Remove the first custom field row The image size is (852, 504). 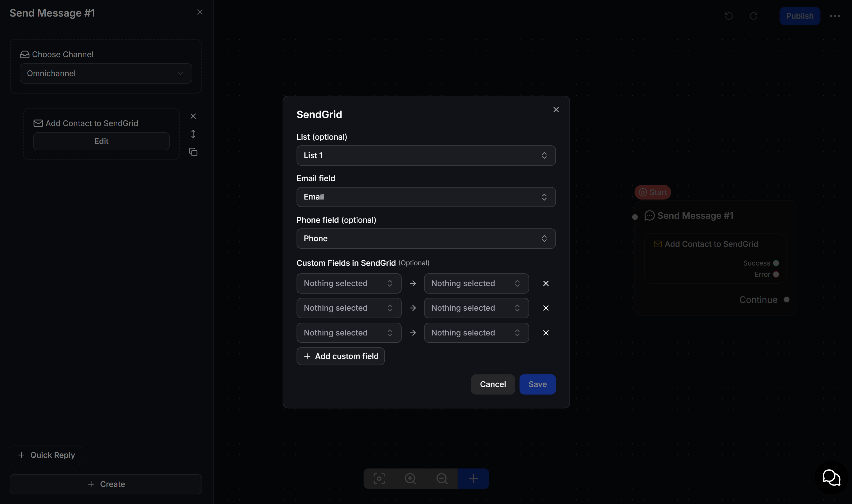coord(546,283)
